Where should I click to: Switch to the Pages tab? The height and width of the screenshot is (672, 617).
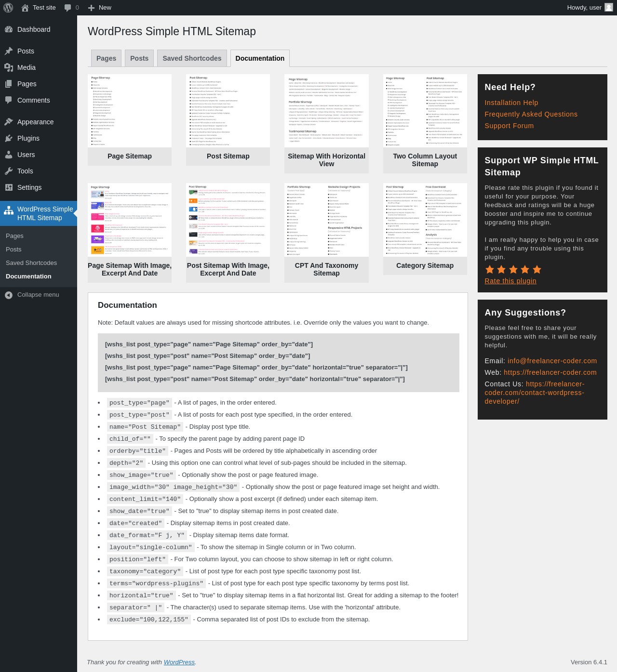[106, 58]
